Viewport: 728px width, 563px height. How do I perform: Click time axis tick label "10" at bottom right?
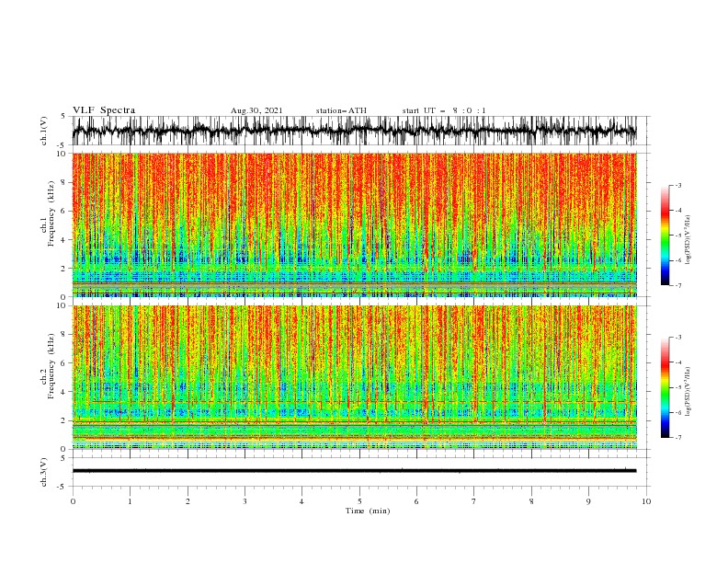(646, 501)
